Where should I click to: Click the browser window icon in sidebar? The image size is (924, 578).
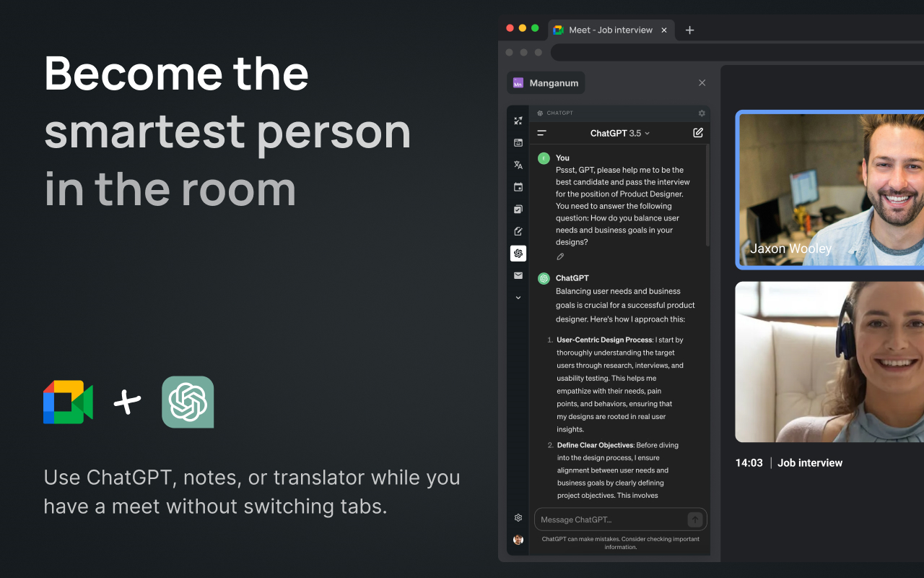pyautogui.click(x=518, y=143)
